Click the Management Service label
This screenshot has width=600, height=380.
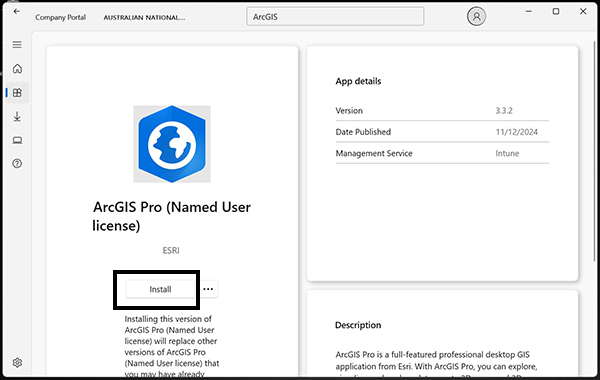click(x=374, y=153)
